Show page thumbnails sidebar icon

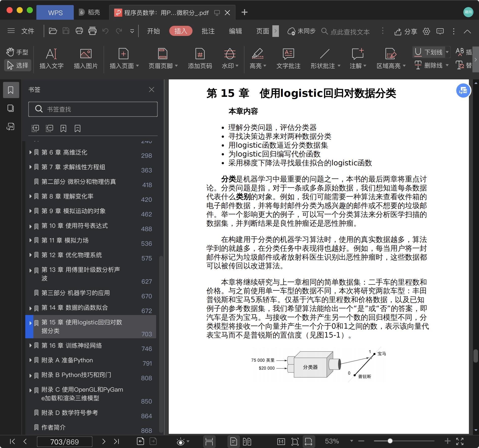pyautogui.click(x=11, y=108)
